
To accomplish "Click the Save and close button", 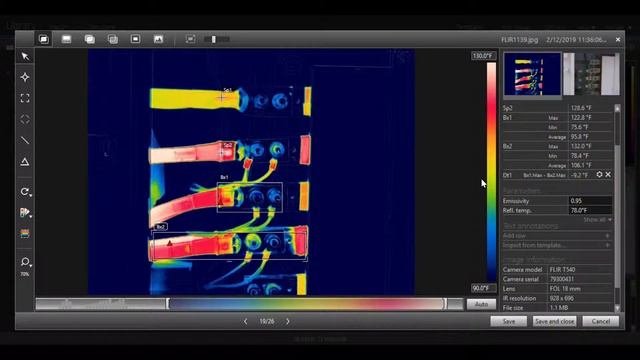I will pyautogui.click(x=555, y=322).
